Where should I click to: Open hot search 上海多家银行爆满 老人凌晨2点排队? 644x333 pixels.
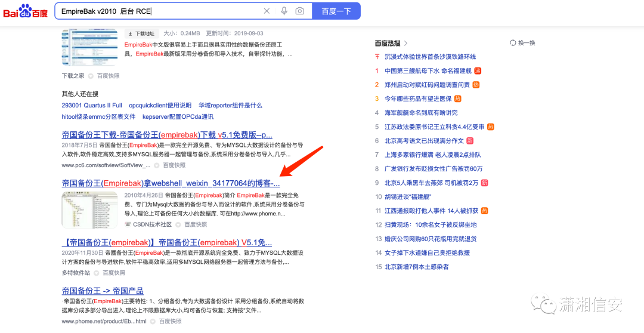click(433, 155)
